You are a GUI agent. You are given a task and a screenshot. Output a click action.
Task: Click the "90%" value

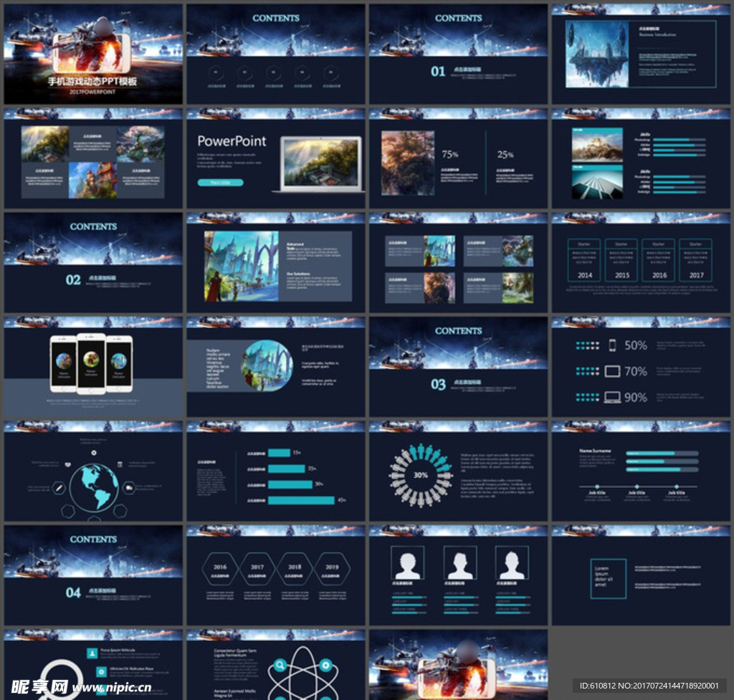(x=636, y=397)
